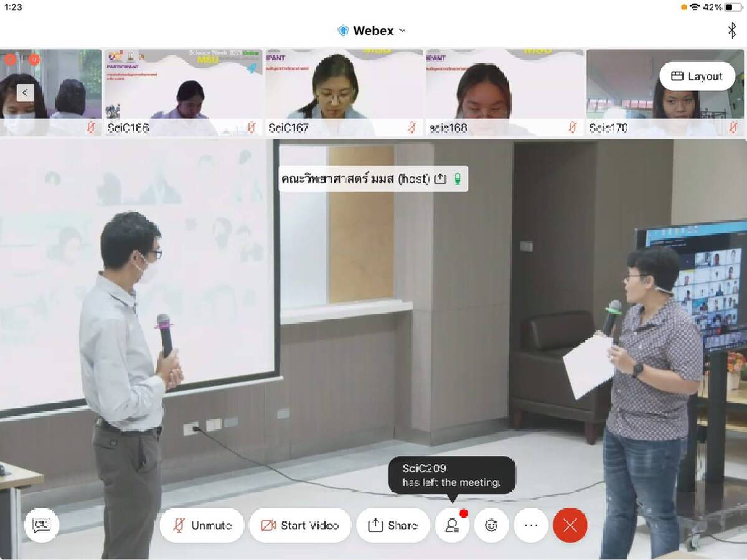
Task: Select the SciC166 video thumbnail
Action: click(x=183, y=92)
